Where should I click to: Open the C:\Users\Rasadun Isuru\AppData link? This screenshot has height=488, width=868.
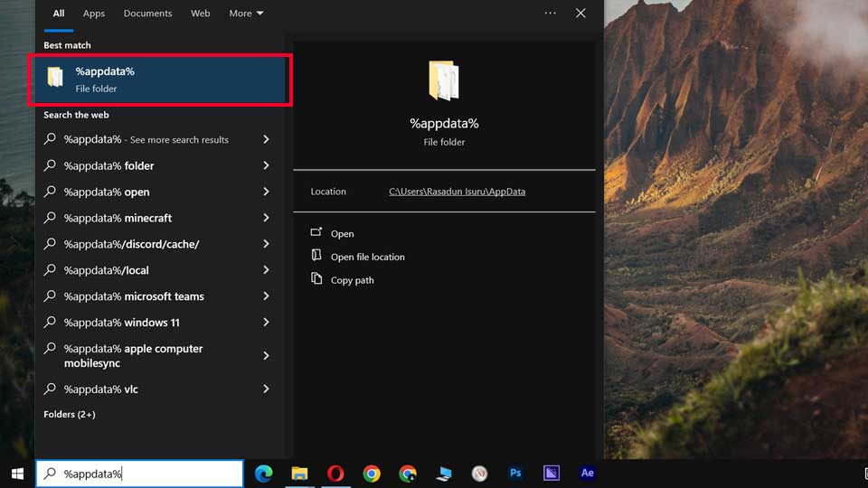(x=457, y=192)
